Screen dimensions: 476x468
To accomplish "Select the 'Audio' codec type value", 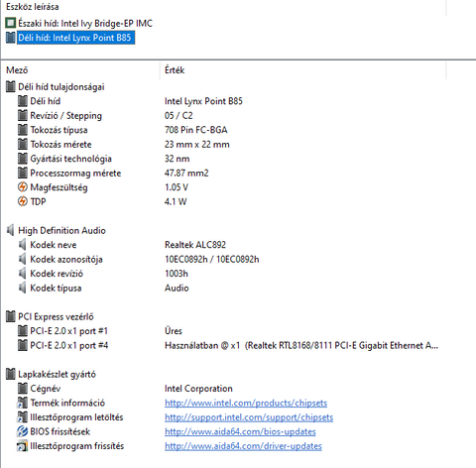I will 177,288.
